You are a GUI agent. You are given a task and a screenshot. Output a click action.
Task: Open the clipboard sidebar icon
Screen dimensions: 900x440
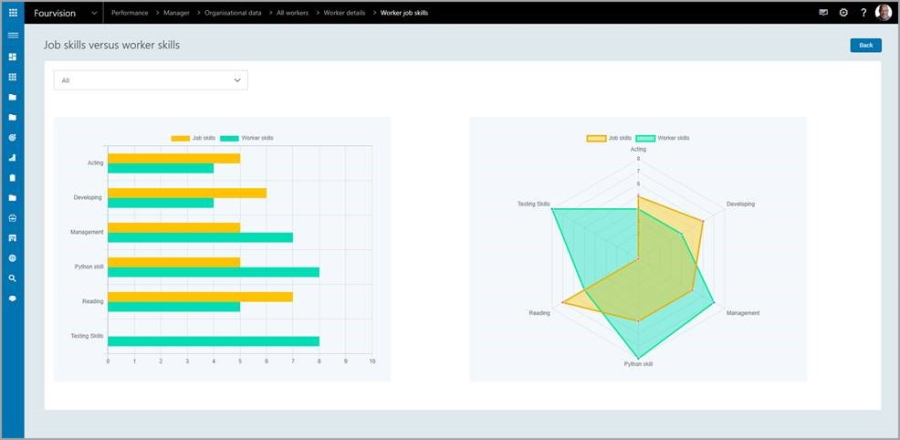pyautogui.click(x=13, y=178)
